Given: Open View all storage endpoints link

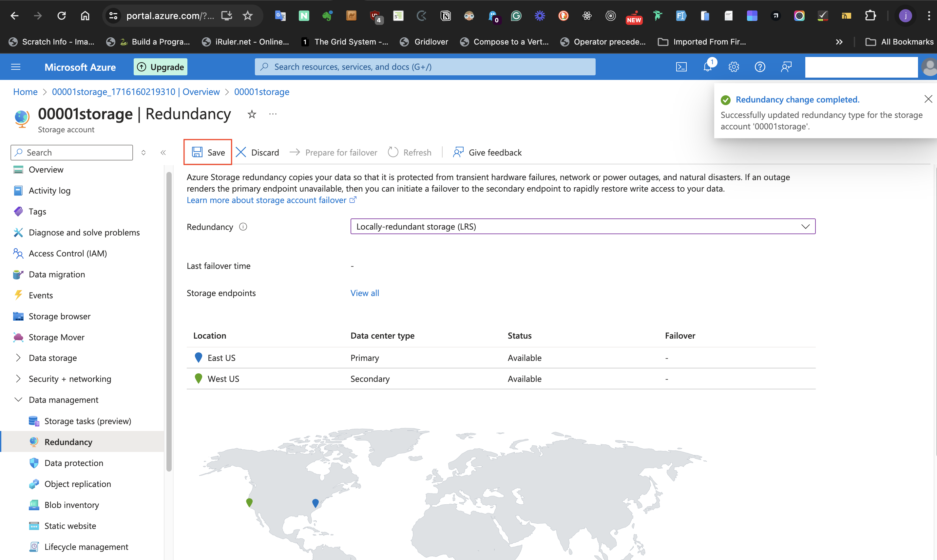Looking at the screenshot, I should tap(364, 293).
